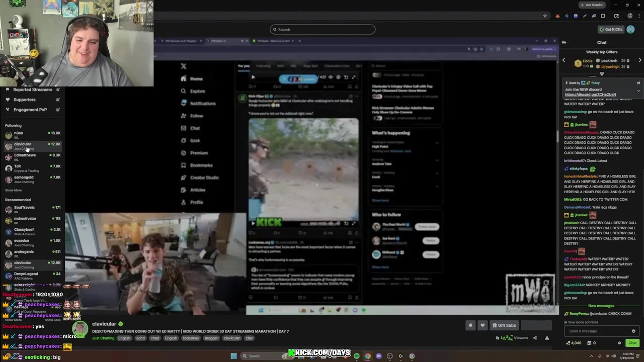Open X Notifications in streamed browser

point(198,104)
